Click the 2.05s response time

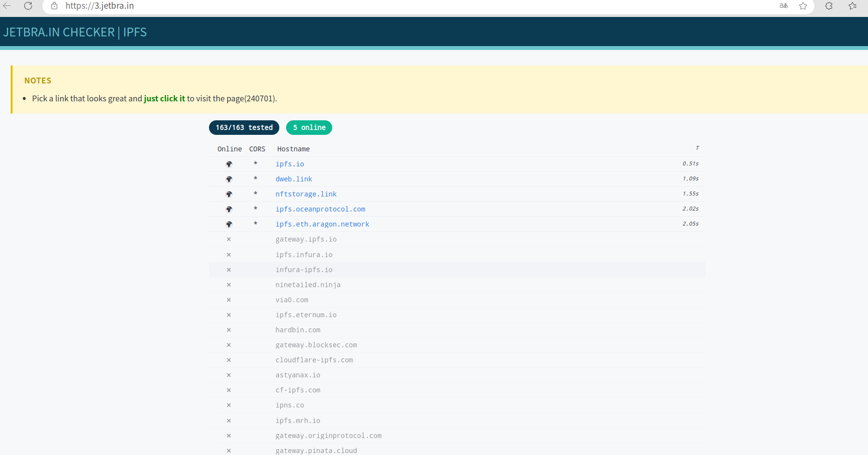coord(691,224)
